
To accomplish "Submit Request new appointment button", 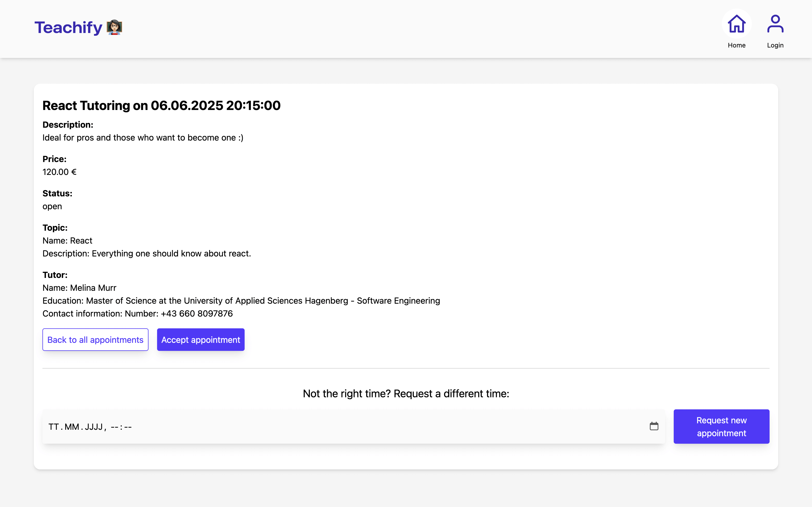I will point(722,427).
